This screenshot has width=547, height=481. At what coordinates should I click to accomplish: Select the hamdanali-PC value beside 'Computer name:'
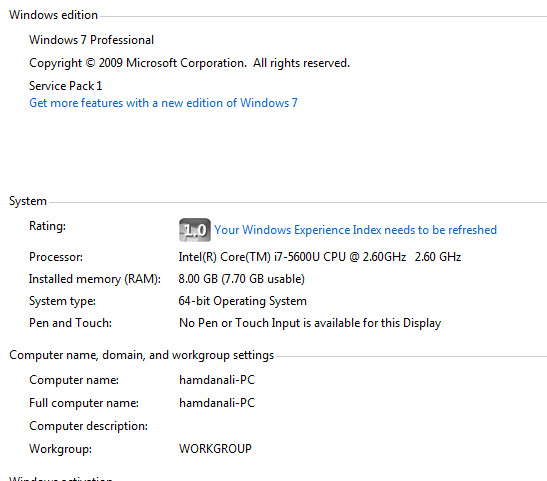pyautogui.click(x=217, y=380)
